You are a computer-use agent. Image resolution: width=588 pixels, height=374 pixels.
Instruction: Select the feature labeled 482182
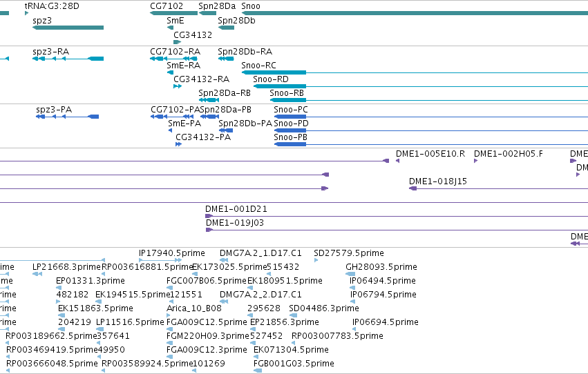pyautogui.click(x=59, y=302)
